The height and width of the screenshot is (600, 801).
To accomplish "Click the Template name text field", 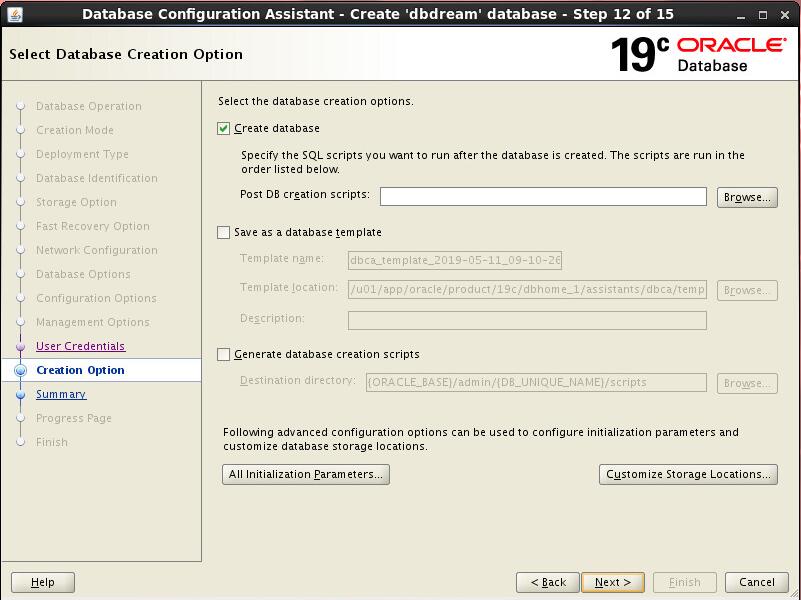I will click(x=454, y=261).
